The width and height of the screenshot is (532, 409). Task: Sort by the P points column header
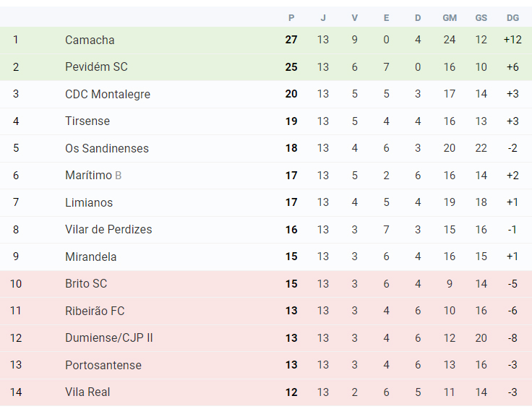291,18
